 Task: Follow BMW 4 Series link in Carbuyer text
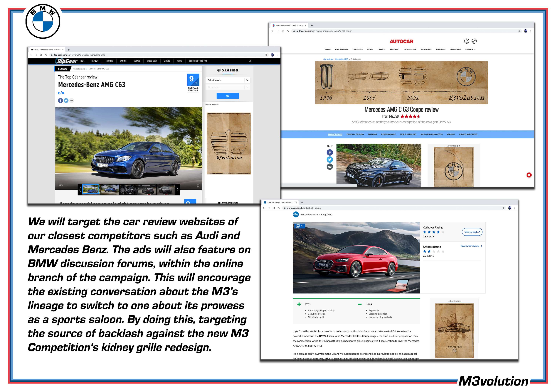(x=327, y=336)
